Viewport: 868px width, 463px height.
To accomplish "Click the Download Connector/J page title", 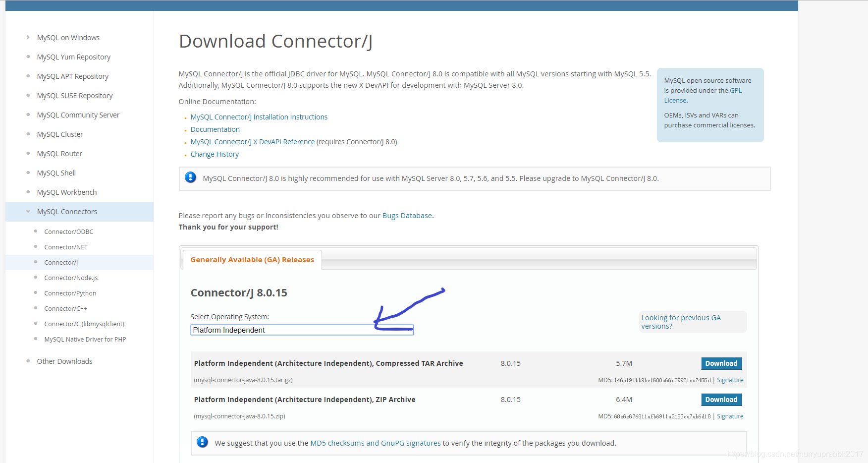I will (x=275, y=42).
